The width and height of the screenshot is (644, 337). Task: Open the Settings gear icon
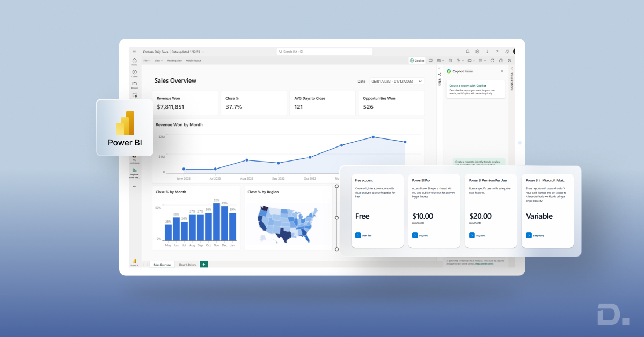click(478, 52)
